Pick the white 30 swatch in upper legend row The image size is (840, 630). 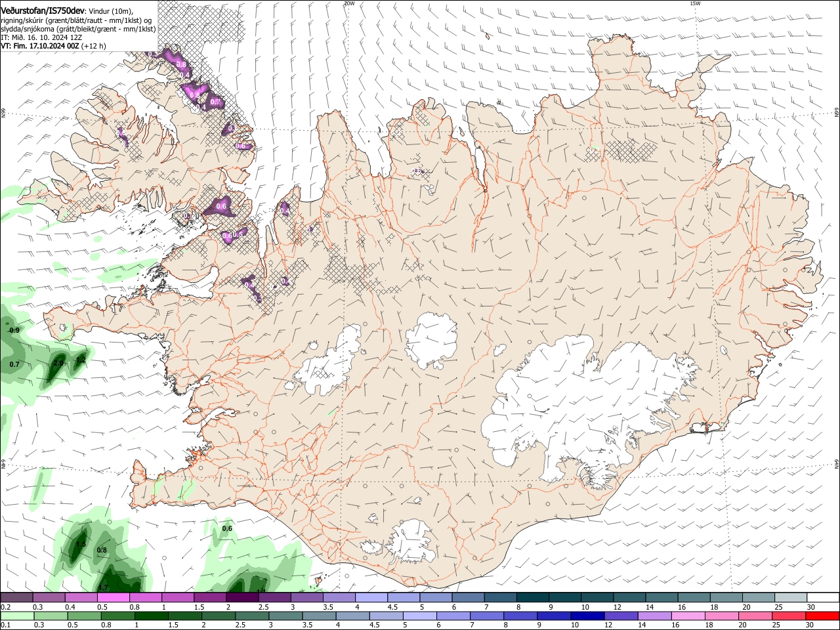coord(823,598)
